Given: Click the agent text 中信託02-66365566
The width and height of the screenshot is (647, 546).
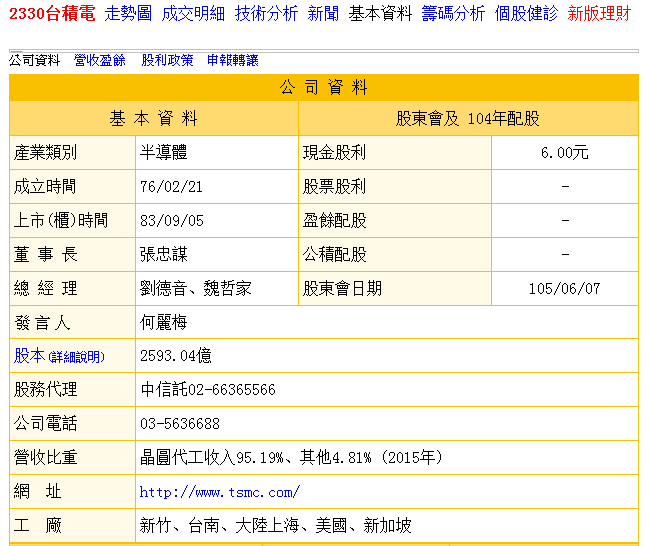Looking at the screenshot, I should (208, 390).
